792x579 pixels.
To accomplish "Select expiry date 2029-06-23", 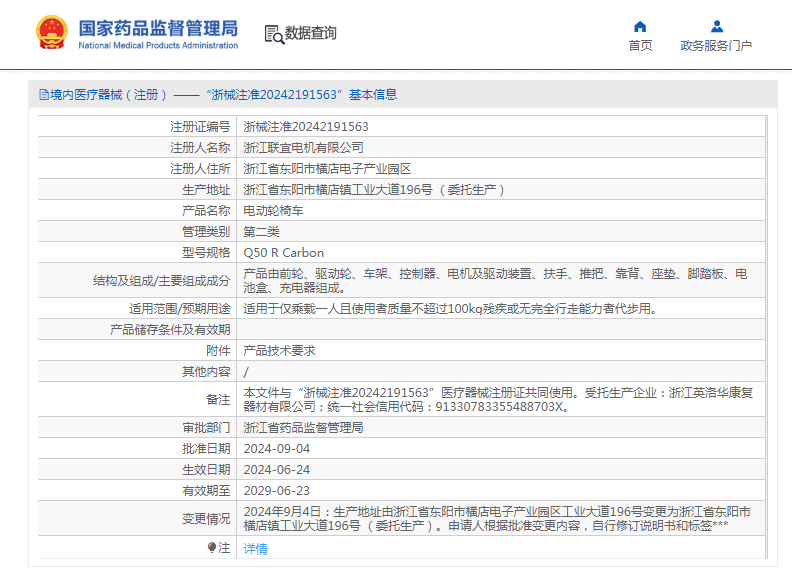I will (x=277, y=491).
